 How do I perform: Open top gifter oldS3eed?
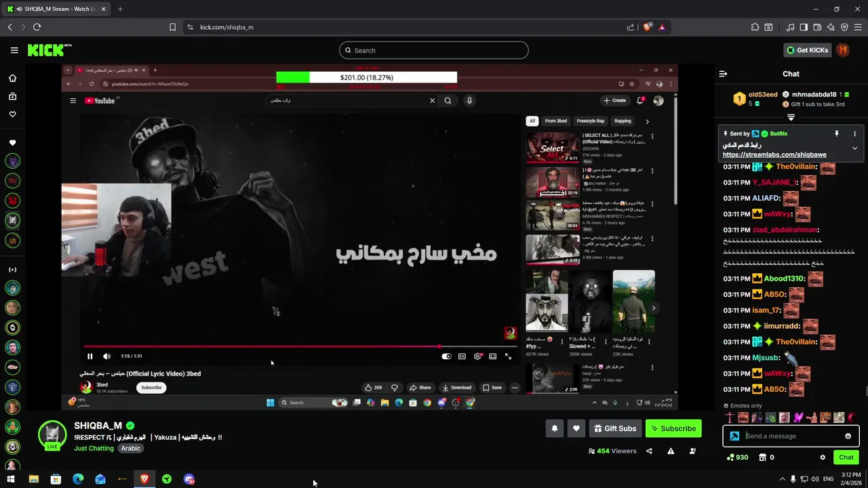pos(763,95)
